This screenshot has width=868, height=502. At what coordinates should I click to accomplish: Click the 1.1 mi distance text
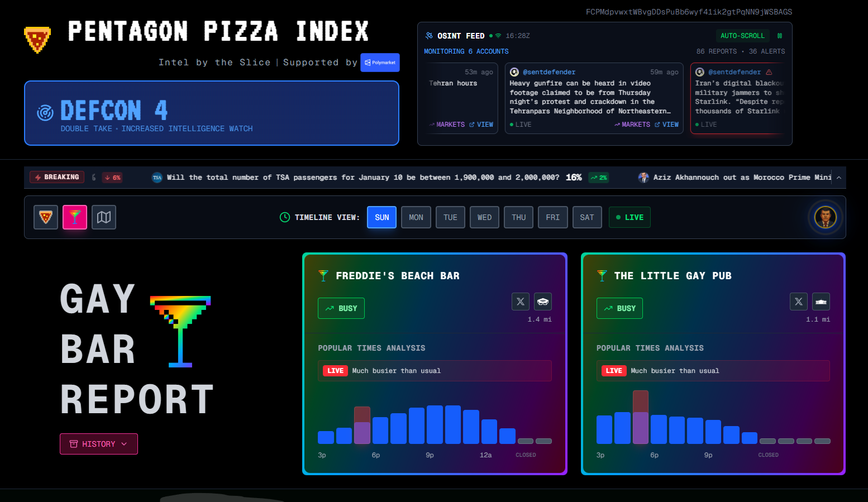pos(818,319)
